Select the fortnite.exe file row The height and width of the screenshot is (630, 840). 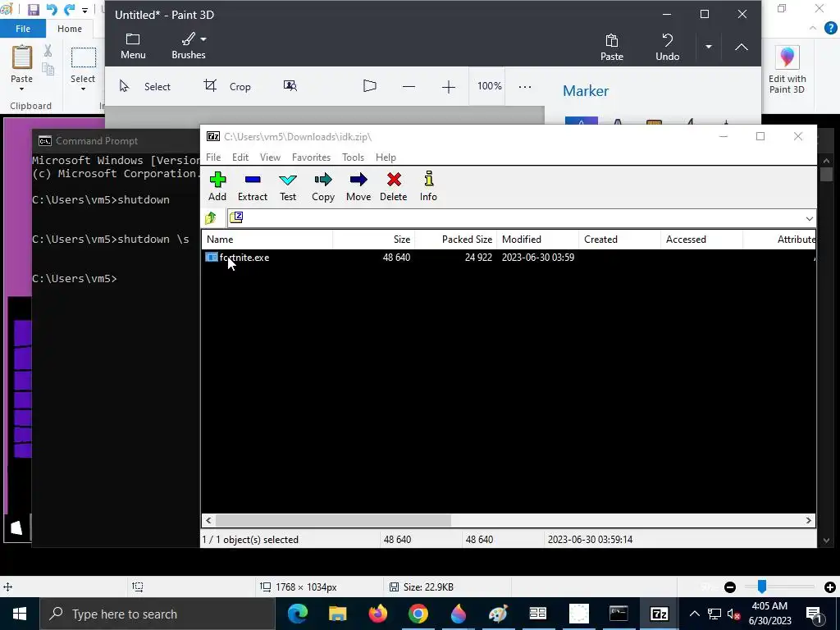tap(509, 257)
